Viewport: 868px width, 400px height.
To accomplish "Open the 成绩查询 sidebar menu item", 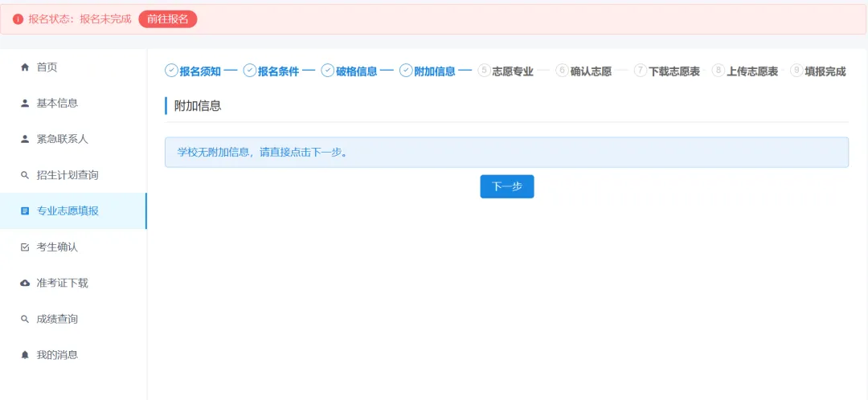I will point(73,319).
